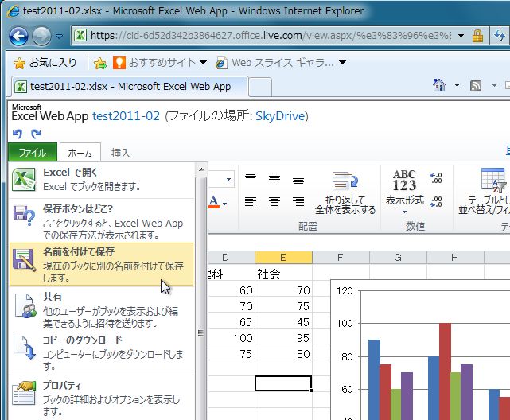Screen dimensions: 510x420
Task: Open プロパティ menu item
Action: point(101,398)
